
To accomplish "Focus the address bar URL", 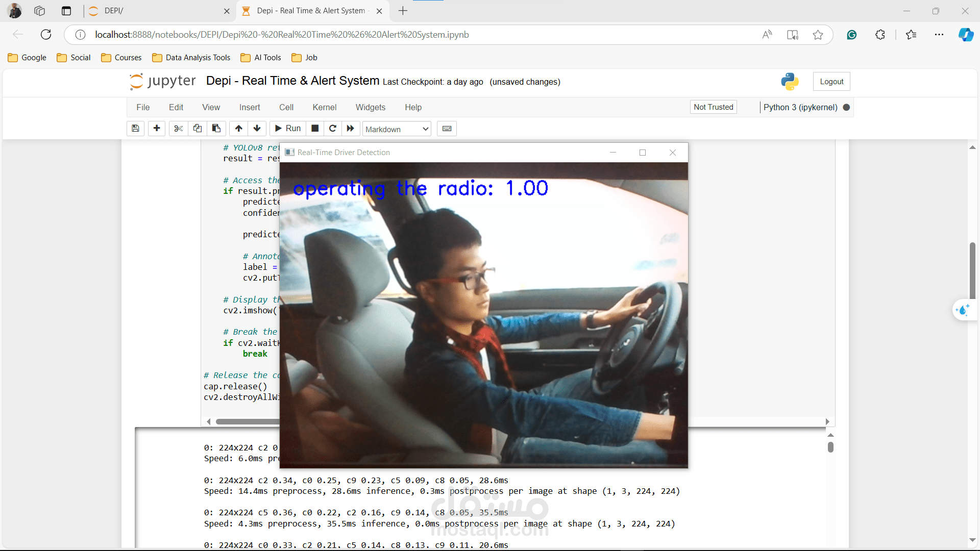I will pyautogui.click(x=282, y=35).
